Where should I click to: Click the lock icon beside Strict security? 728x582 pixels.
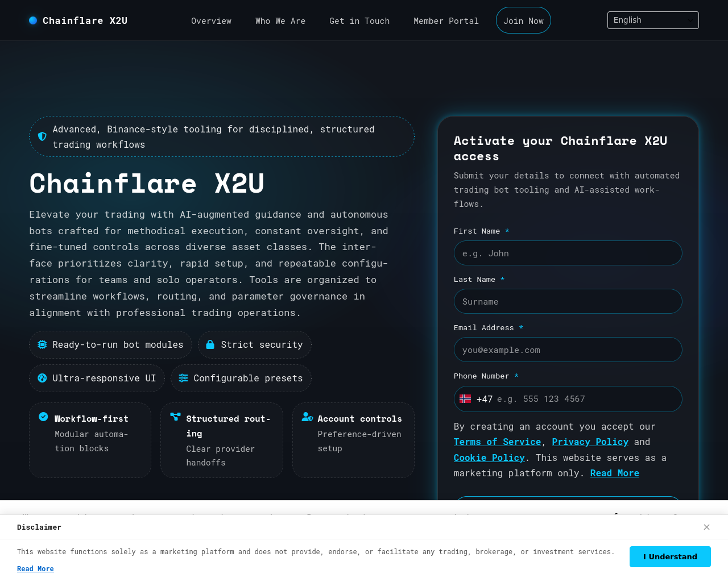point(210,344)
